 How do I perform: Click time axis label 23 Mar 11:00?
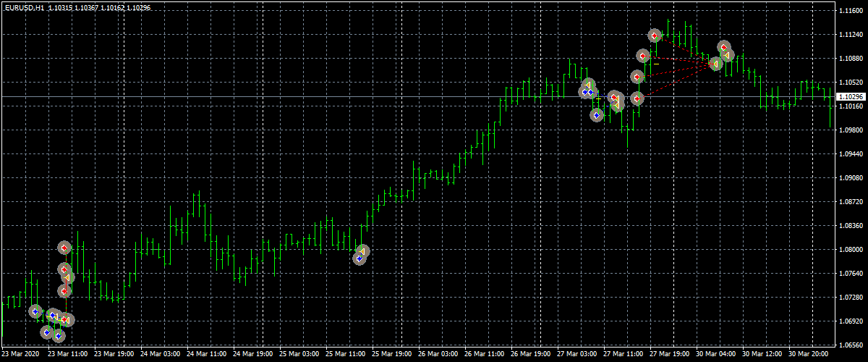click(68, 355)
